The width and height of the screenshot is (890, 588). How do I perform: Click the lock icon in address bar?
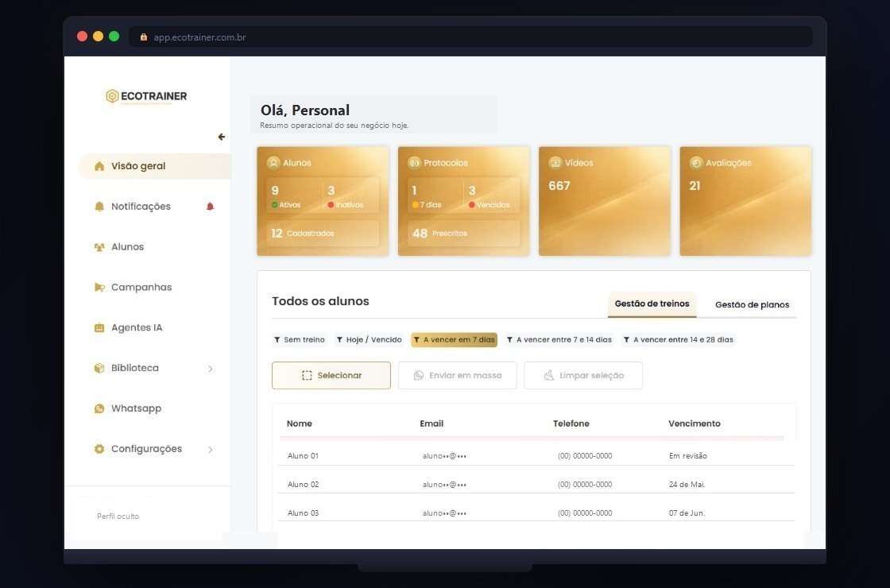tap(144, 37)
